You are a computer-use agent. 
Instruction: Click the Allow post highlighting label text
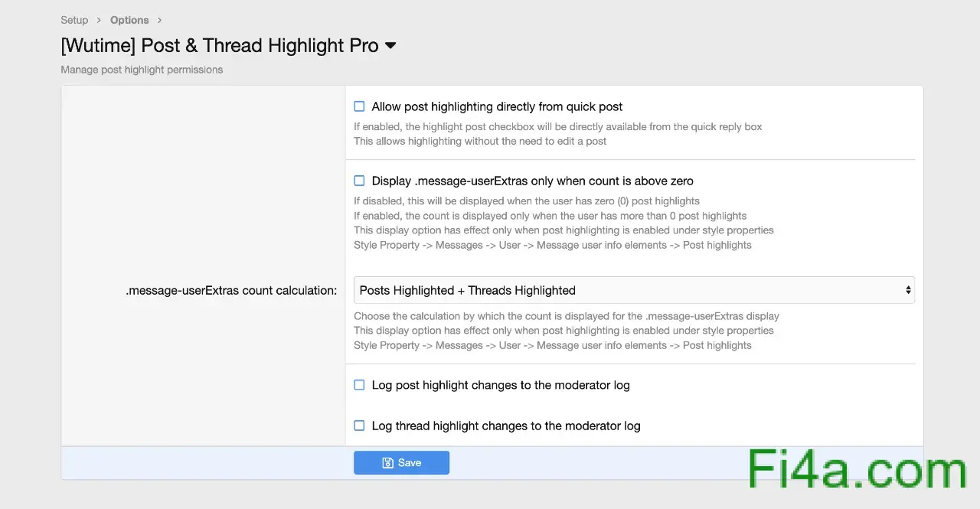(x=497, y=106)
